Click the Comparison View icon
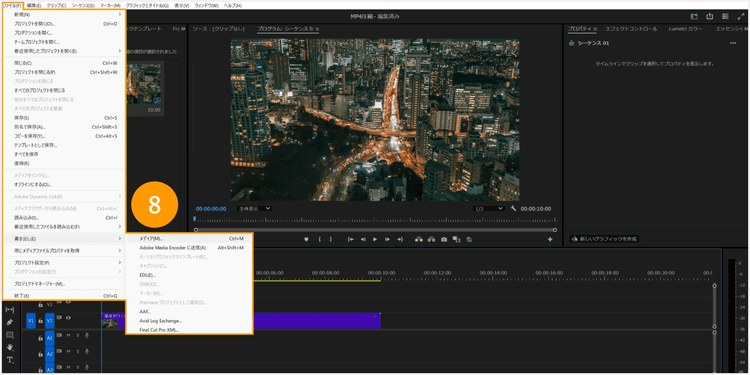This screenshot has height=375, width=750. pyautogui.click(x=456, y=239)
